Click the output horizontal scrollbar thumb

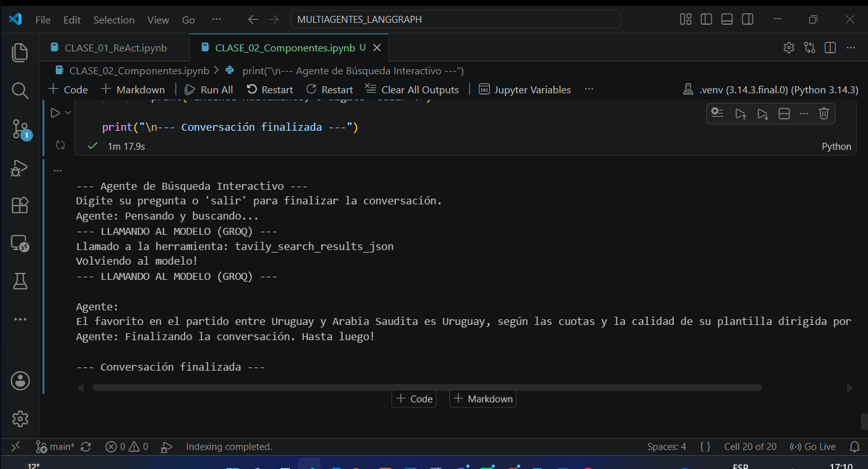click(x=427, y=387)
